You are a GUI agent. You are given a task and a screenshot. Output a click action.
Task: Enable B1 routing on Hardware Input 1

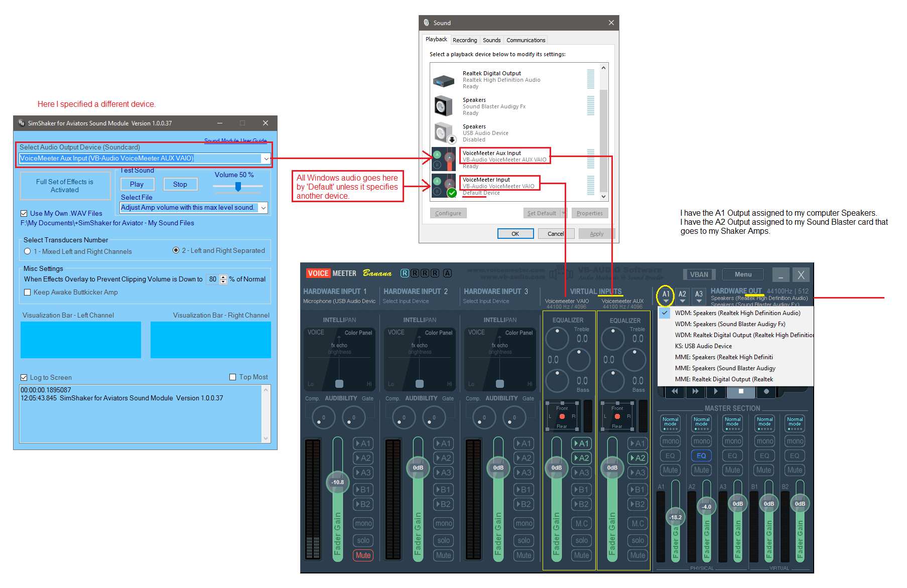pos(363,490)
